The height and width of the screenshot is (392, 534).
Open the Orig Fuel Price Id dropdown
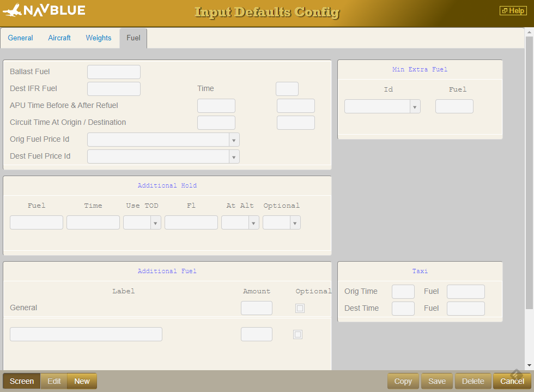(234, 140)
